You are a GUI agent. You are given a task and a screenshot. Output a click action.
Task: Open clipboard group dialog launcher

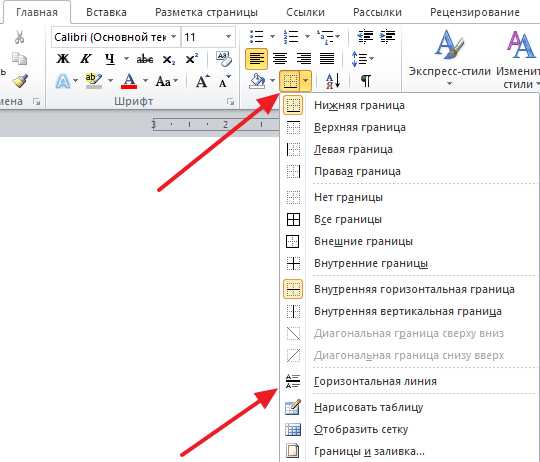(x=36, y=102)
